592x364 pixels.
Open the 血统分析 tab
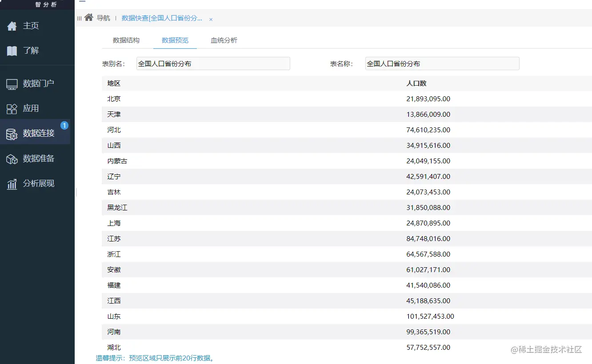[x=224, y=40]
